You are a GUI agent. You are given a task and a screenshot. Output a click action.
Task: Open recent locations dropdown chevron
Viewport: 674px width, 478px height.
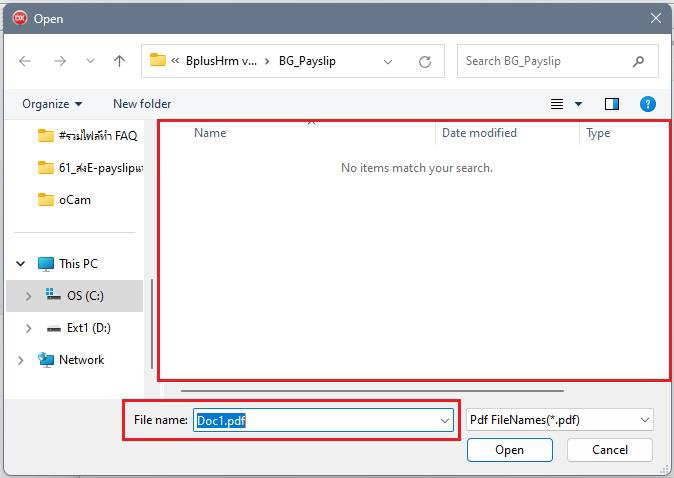(90, 61)
